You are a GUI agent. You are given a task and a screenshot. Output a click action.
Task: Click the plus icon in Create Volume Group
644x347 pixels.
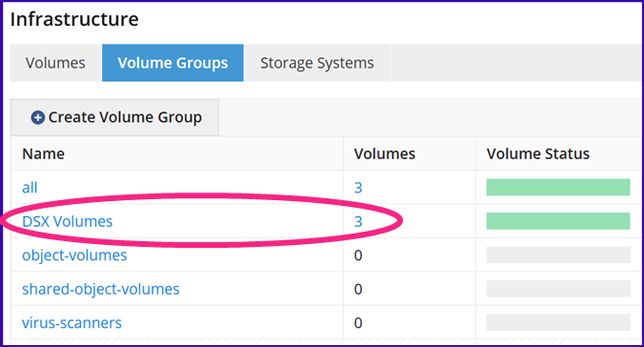[38, 117]
